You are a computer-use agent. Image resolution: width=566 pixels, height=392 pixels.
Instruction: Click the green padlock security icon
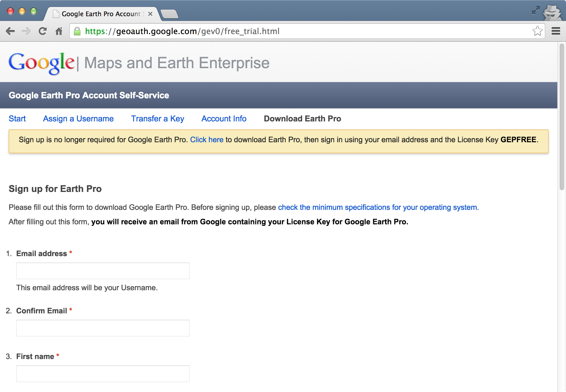(x=77, y=31)
